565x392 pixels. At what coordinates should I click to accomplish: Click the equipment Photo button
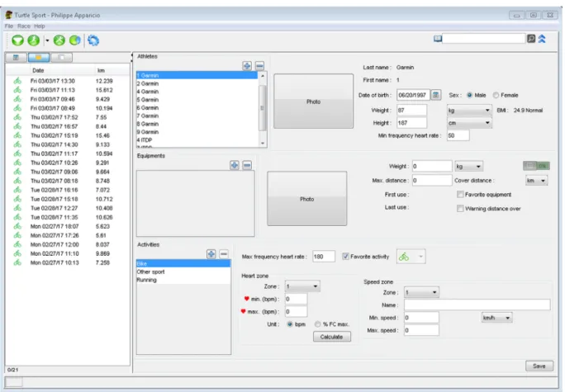306,199
